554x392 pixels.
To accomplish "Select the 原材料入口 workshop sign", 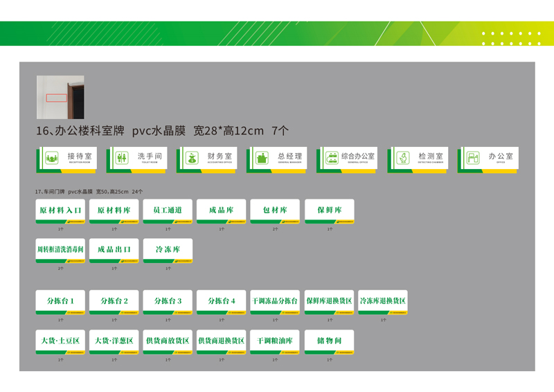I will [x=60, y=211].
